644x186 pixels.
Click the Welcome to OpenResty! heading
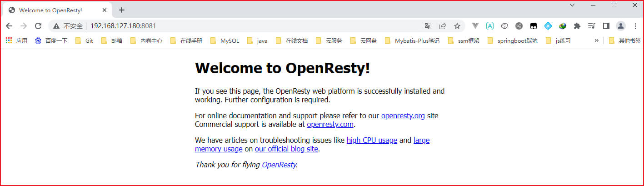[282, 68]
